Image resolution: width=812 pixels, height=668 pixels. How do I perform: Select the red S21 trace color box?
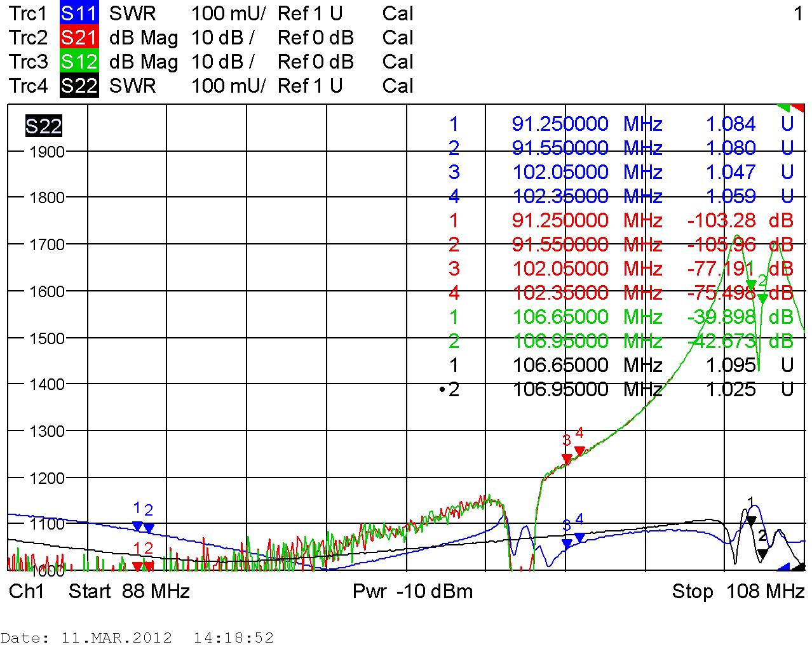tap(79, 37)
